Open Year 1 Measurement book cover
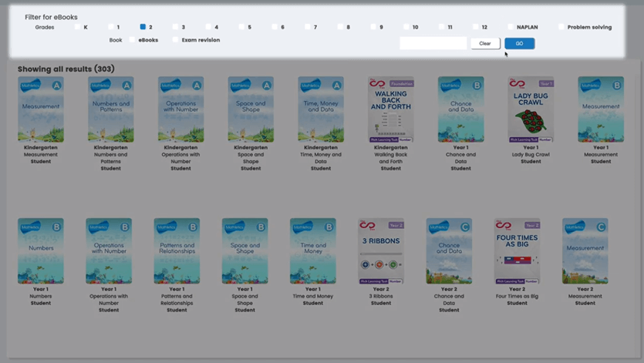 pyautogui.click(x=601, y=109)
